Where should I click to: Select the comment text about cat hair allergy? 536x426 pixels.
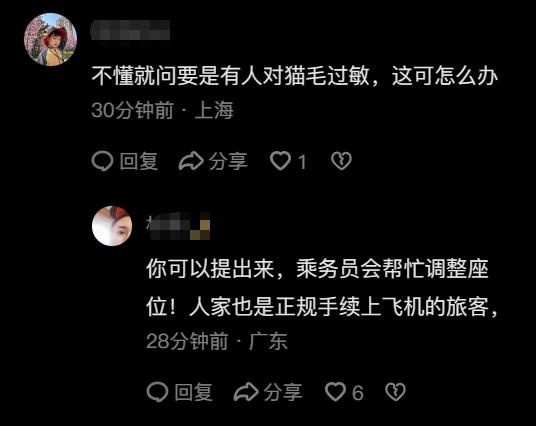[x=294, y=76]
